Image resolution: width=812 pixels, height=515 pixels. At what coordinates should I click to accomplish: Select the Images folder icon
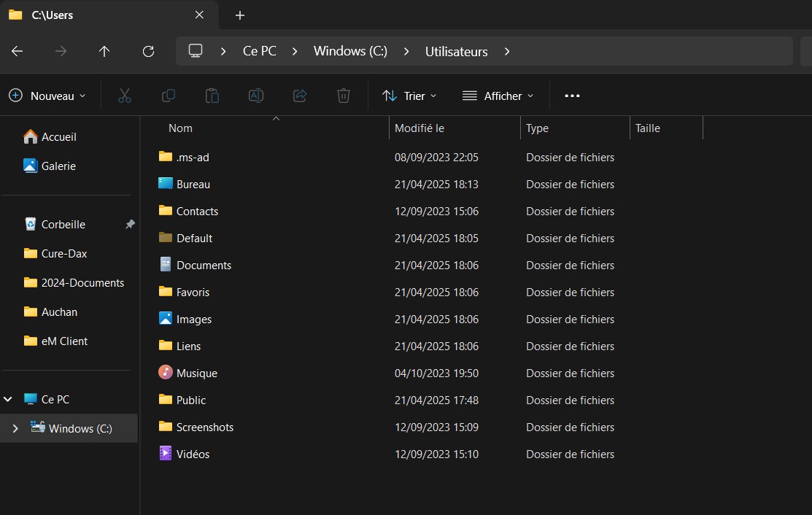coord(165,318)
